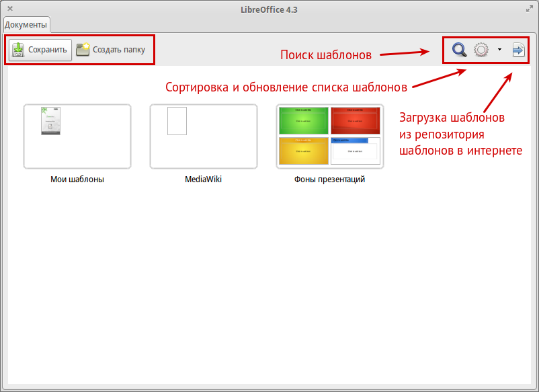The image size is (539, 392).
Task: Click the Мои шаблоны label
Action: (x=77, y=179)
